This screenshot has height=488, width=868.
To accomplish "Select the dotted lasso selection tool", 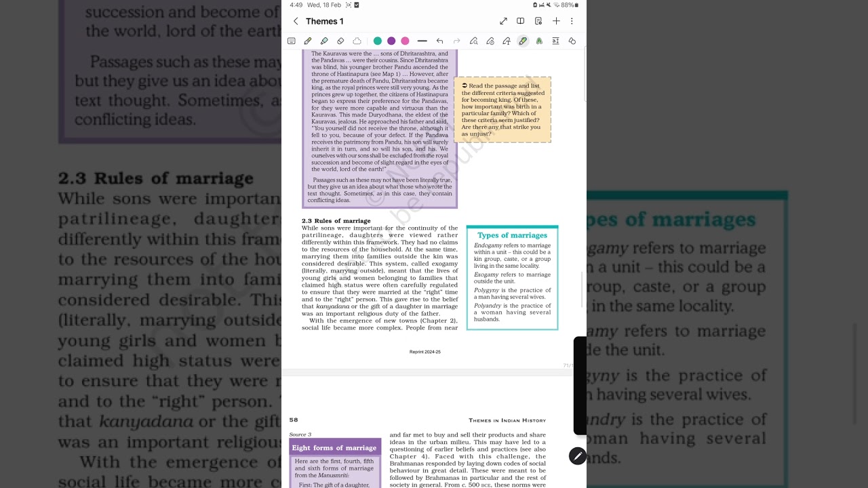I will click(x=357, y=41).
